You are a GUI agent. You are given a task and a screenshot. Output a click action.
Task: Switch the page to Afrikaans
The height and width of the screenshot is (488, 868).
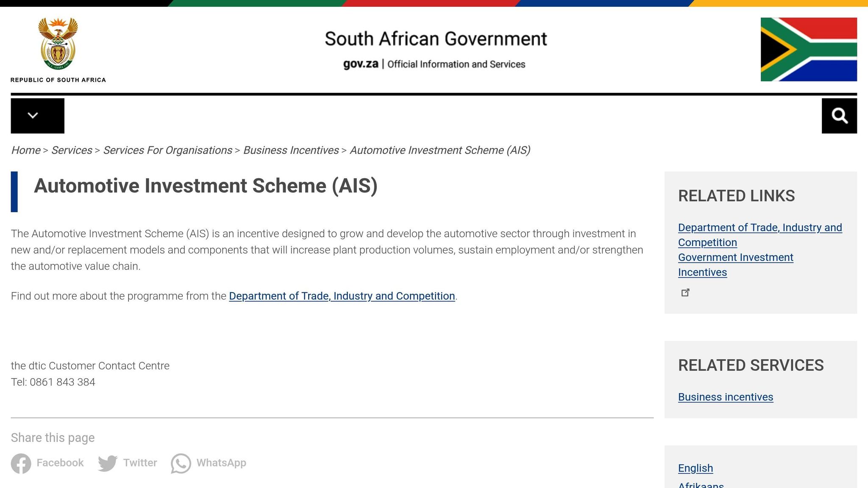(x=701, y=485)
